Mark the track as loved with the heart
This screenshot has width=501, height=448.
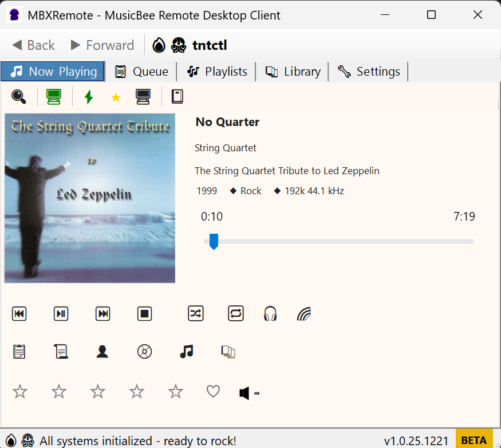click(212, 391)
